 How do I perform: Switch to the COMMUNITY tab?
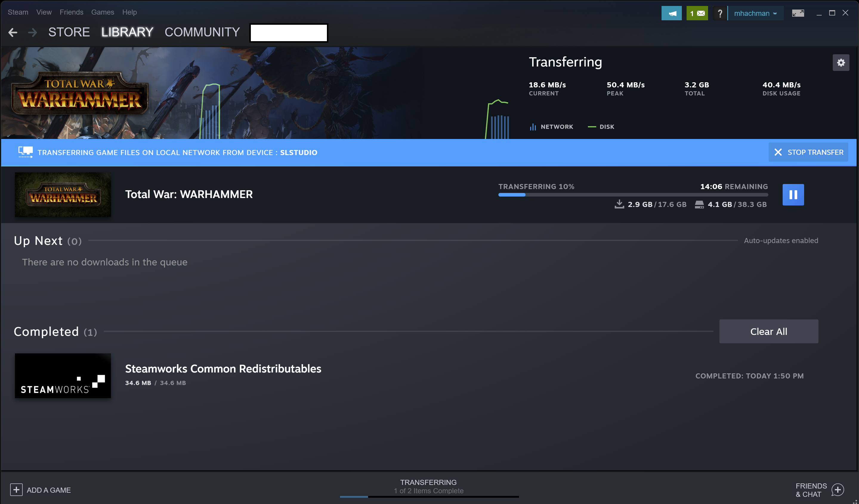[x=202, y=33]
